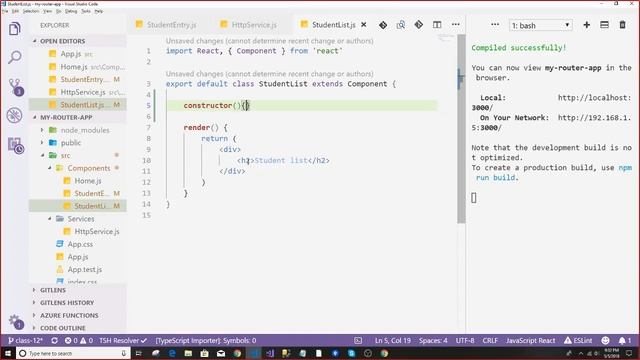
Task: Open the Help menu
Action: (x=99, y=11)
